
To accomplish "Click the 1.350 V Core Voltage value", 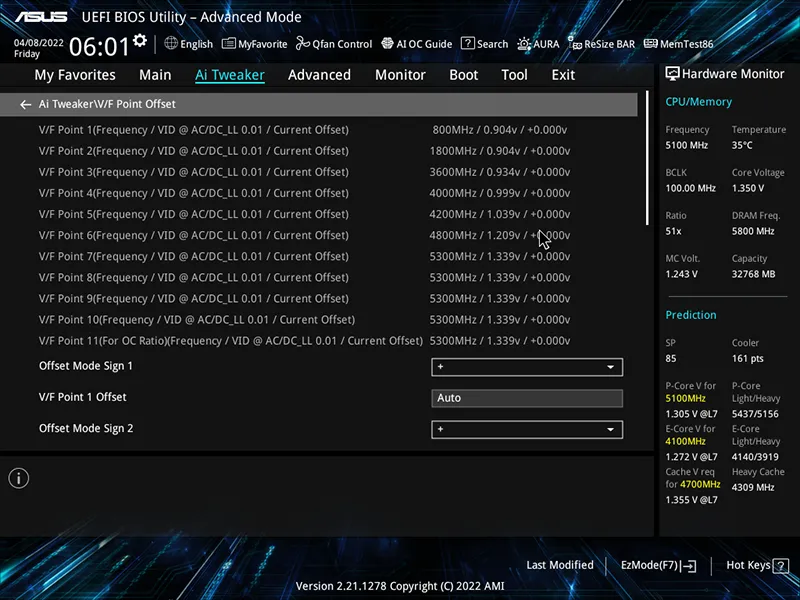I will click(x=748, y=188).
